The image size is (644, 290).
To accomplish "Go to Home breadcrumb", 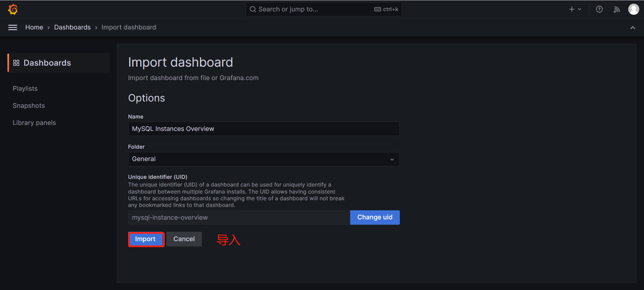I will pyautogui.click(x=34, y=27).
